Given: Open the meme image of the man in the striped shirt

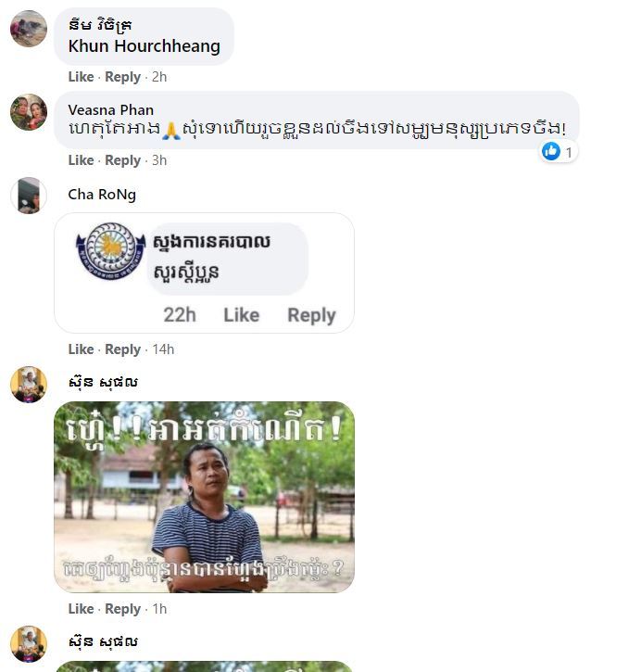Looking at the screenshot, I should 204,497.
